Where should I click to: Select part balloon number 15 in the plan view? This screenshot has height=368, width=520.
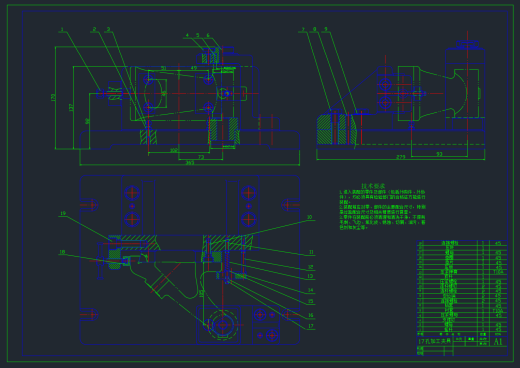click(x=311, y=301)
